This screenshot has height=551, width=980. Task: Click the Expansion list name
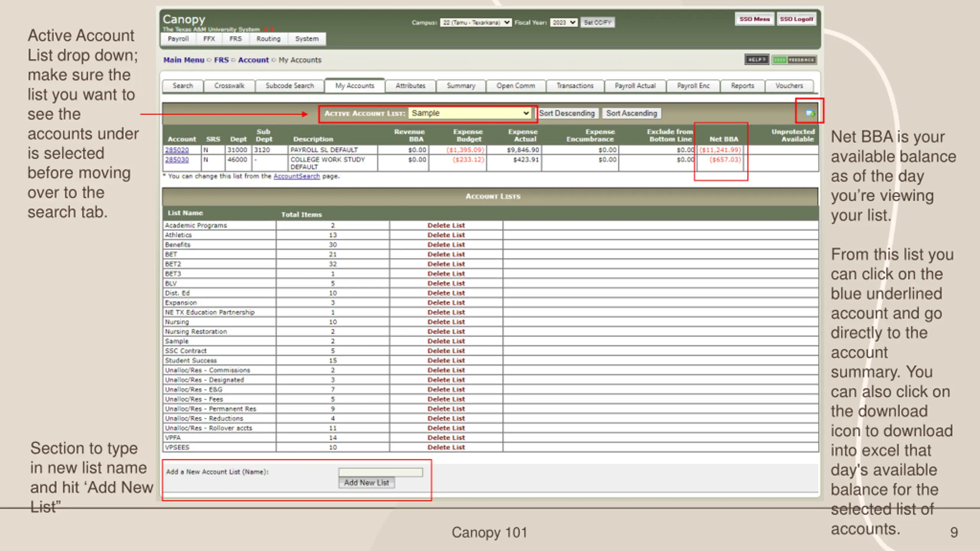[x=181, y=303]
